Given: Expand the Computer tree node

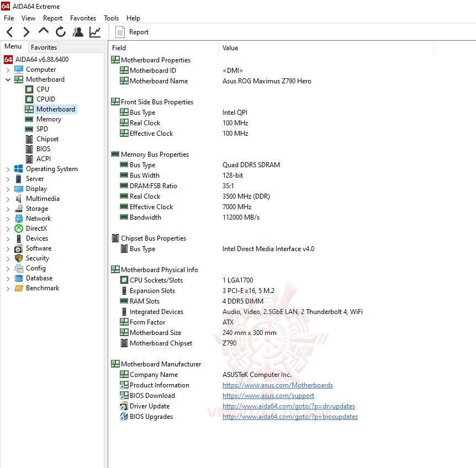Looking at the screenshot, I should point(8,70).
